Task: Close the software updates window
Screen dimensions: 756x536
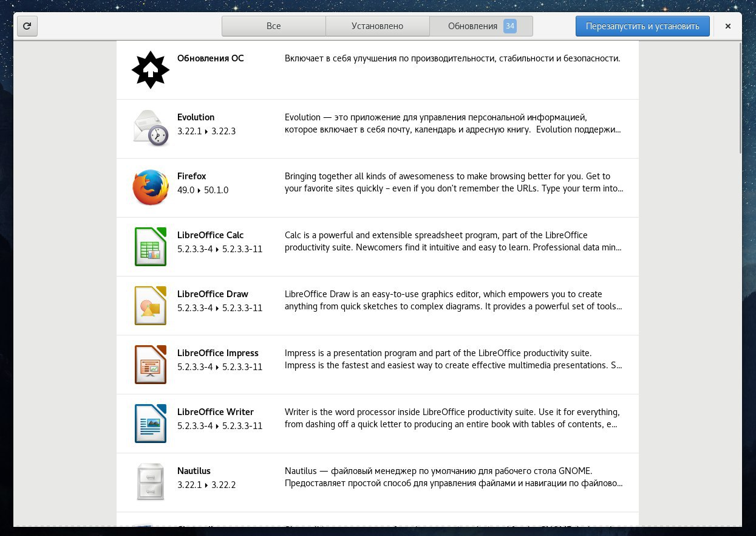Action: (728, 26)
